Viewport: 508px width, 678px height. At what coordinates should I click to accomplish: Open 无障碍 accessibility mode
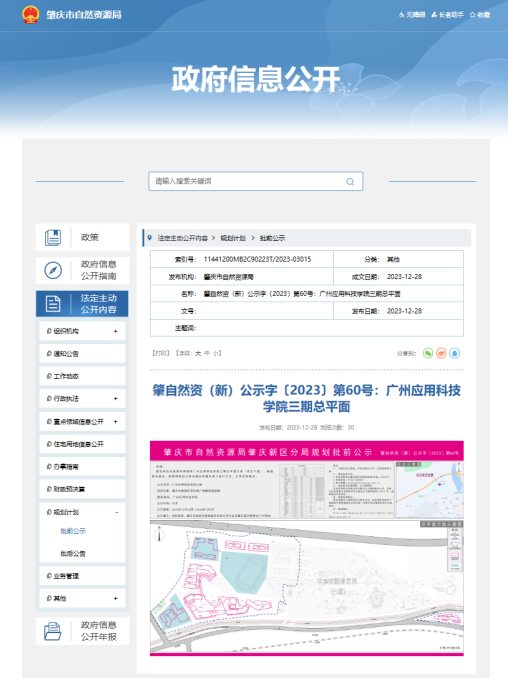(x=412, y=15)
